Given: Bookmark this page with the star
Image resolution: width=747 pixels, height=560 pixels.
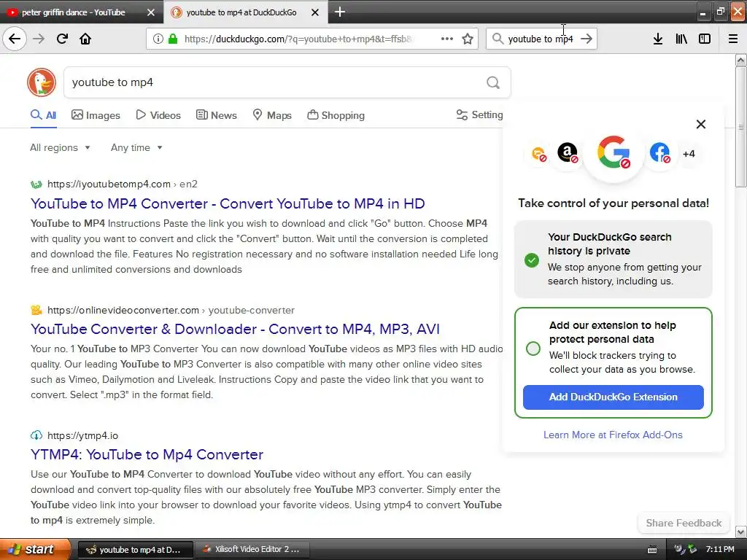Looking at the screenshot, I should point(468,39).
